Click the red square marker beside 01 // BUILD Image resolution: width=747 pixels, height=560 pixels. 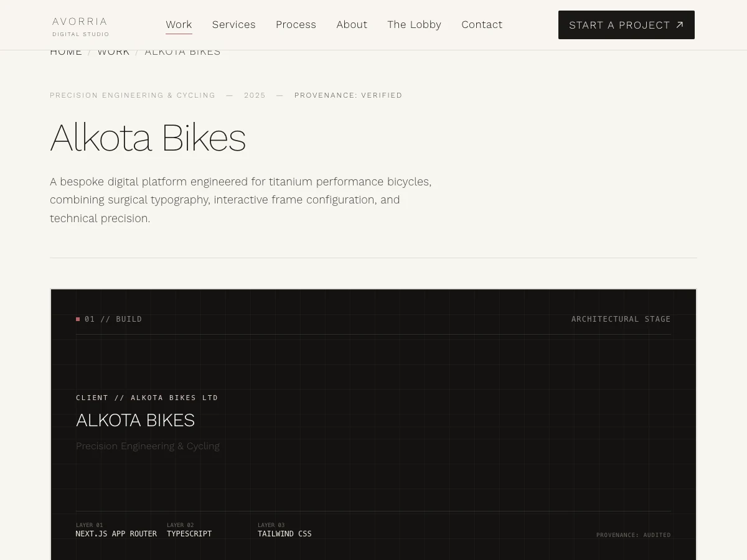coord(78,319)
